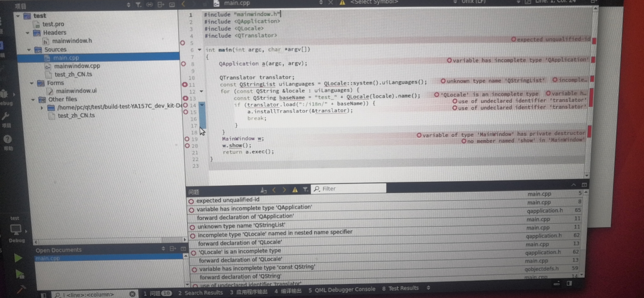The width and height of the screenshot is (644, 298).
Task: Start debugging with the run-debug button
Action: click(x=20, y=275)
